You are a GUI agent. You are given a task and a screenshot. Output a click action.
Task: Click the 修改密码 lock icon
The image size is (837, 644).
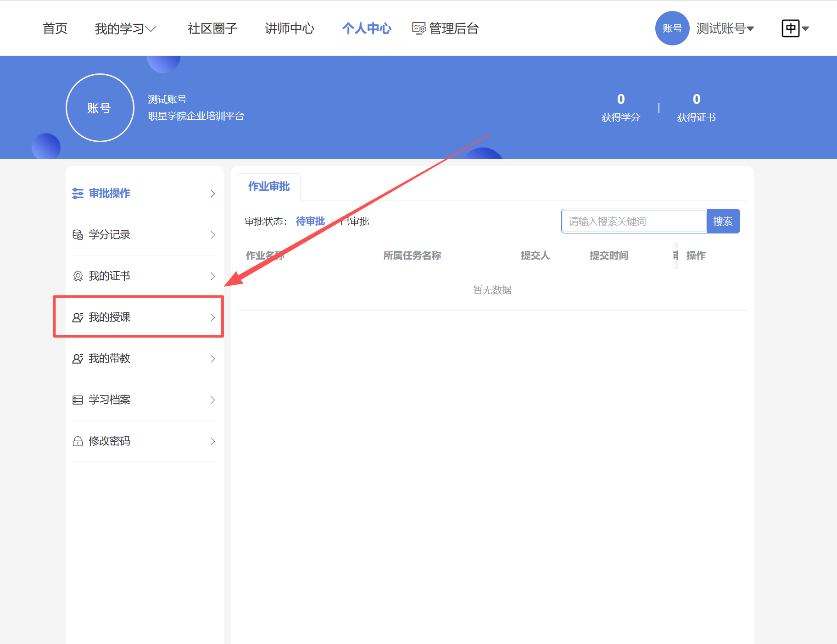point(77,441)
